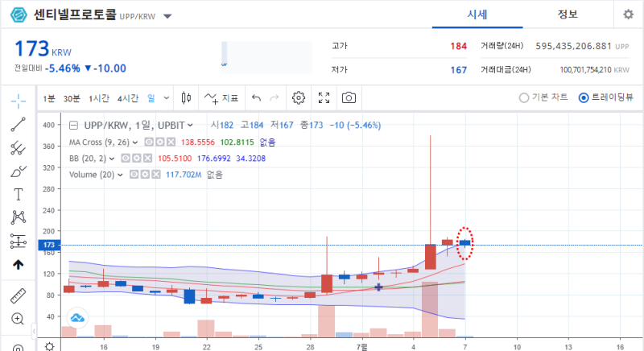Image resolution: width=644 pixels, height=351 pixels.
Task: Click the 24H volume value 595,435,206.881
Action: tap(573, 47)
